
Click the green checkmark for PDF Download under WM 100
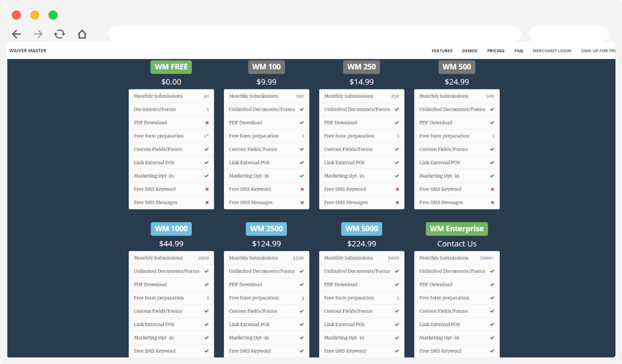point(302,122)
